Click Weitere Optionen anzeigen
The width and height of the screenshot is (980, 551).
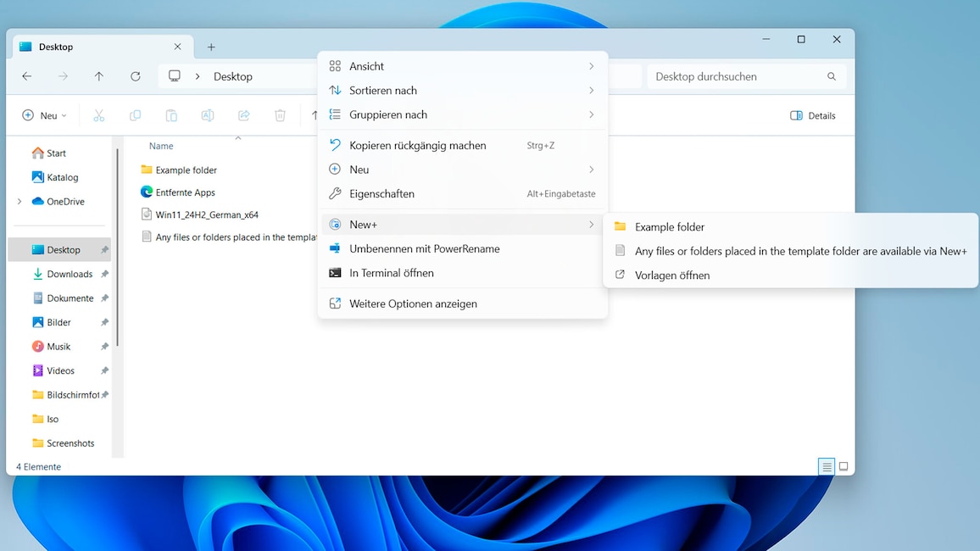click(463, 303)
